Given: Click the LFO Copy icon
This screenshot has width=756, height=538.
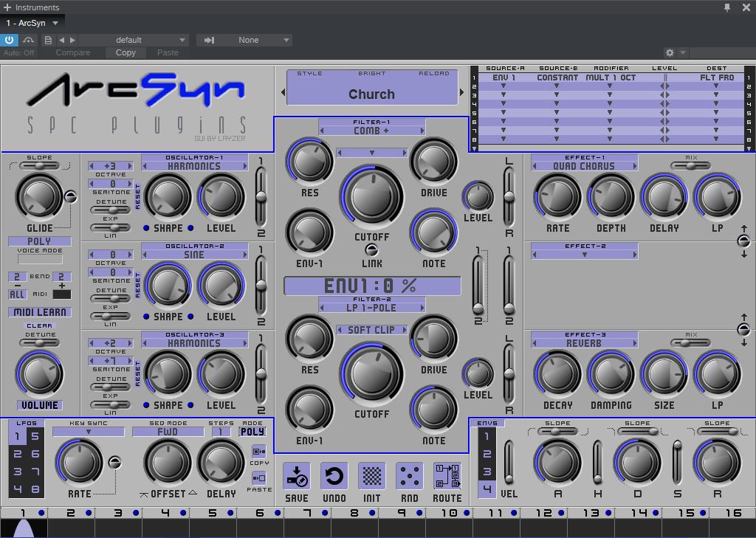Looking at the screenshot, I should pos(259,452).
